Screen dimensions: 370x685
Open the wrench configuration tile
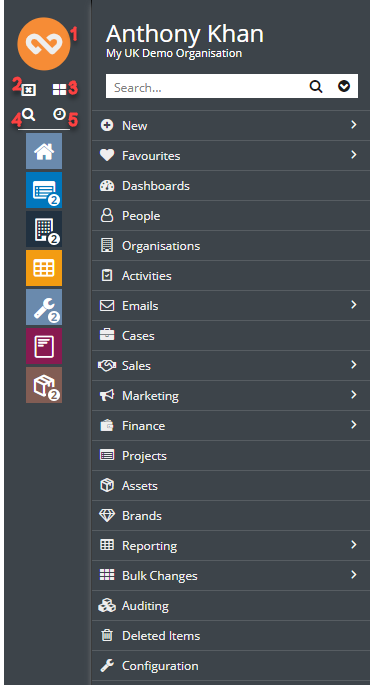click(x=44, y=307)
